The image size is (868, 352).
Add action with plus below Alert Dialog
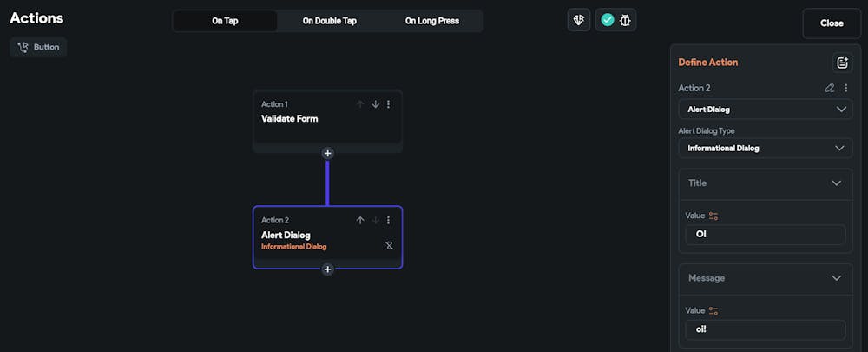pos(327,269)
